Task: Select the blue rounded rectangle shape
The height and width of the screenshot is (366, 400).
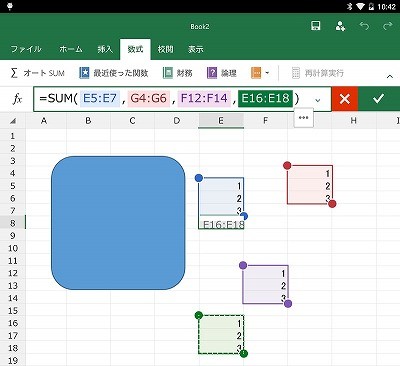Action: (x=118, y=223)
